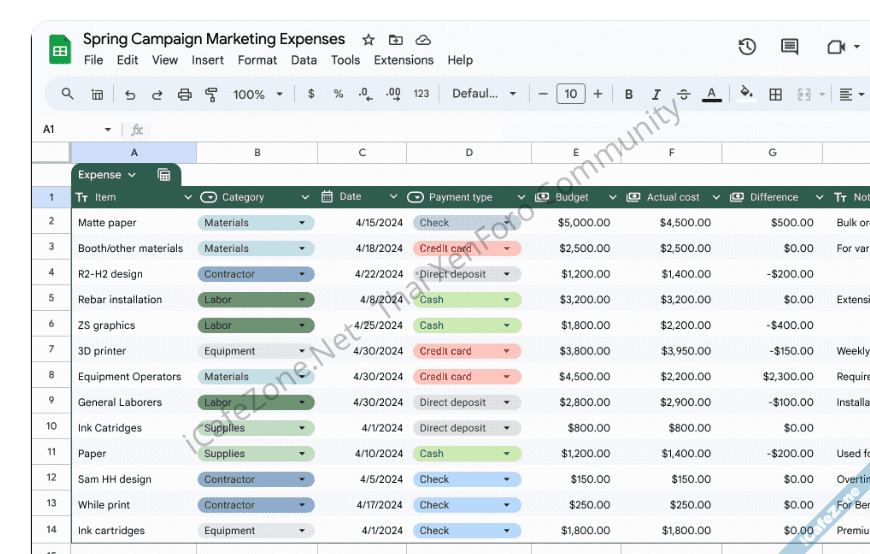Open the comments icon
Screen dimensions: 870x554
789,47
